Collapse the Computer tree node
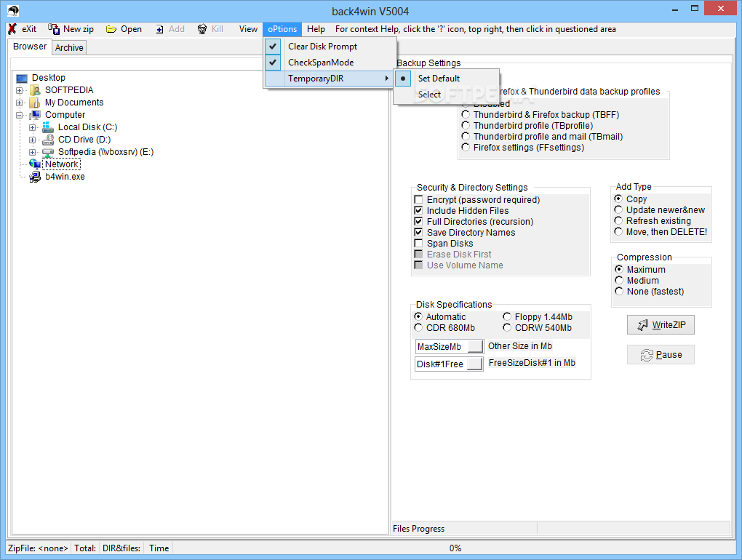Image resolution: width=742 pixels, height=560 pixels. click(19, 115)
